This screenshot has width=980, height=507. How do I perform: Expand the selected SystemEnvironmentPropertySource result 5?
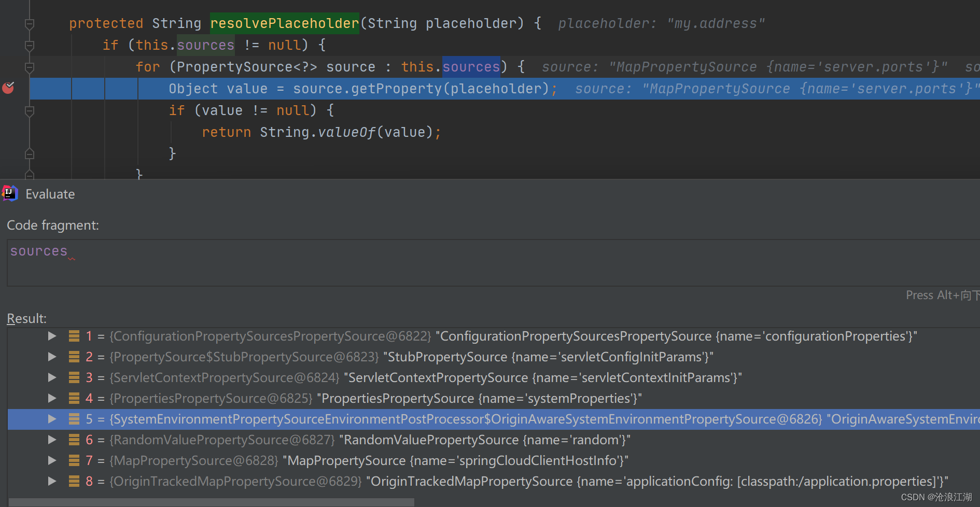[51, 419]
